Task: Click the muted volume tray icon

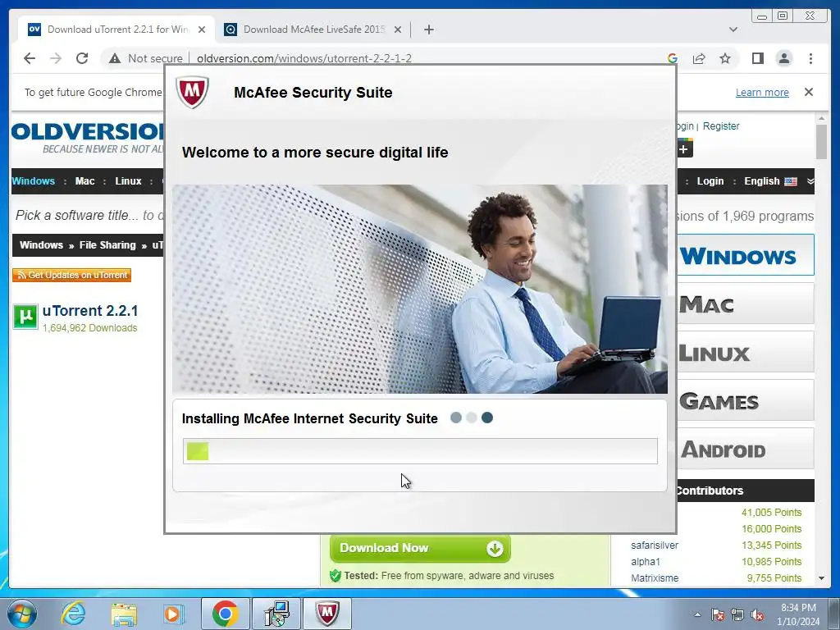Action: point(757,615)
